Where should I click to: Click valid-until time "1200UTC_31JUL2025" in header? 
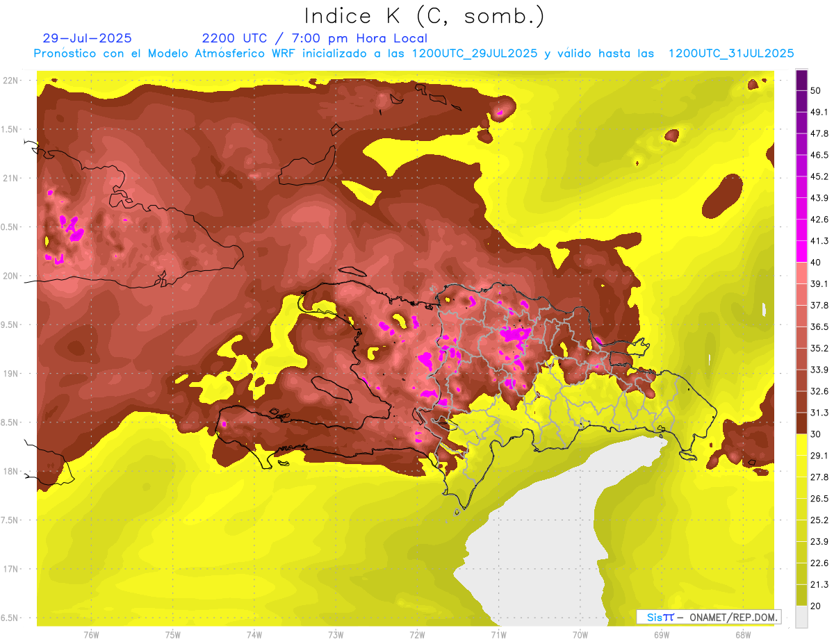click(x=731, y=53)
